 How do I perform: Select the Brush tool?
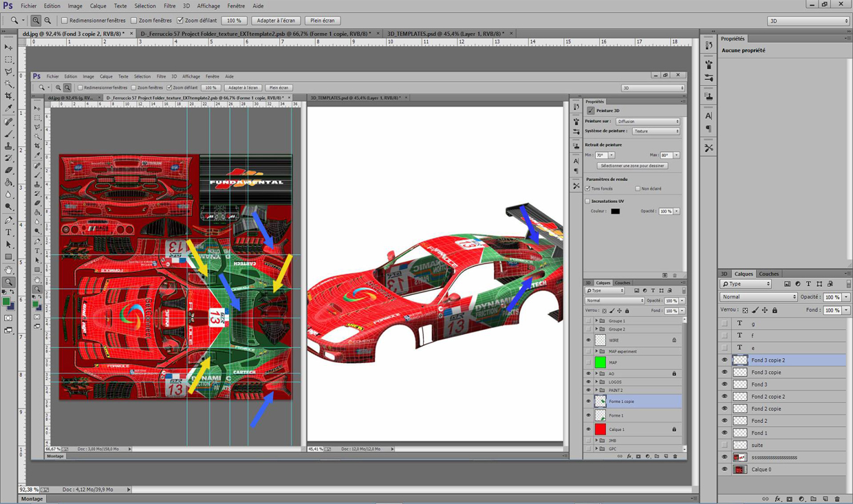9,134
